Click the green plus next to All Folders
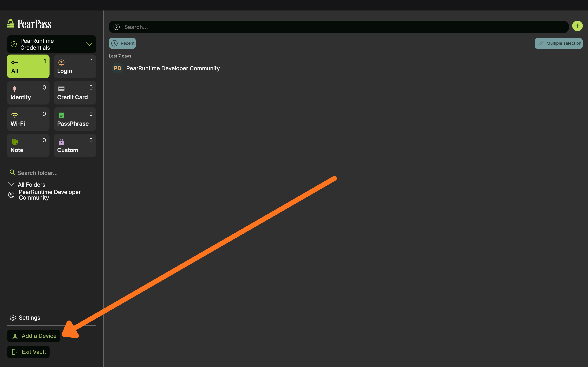This screenshot has width=588, height=367. 92,184
